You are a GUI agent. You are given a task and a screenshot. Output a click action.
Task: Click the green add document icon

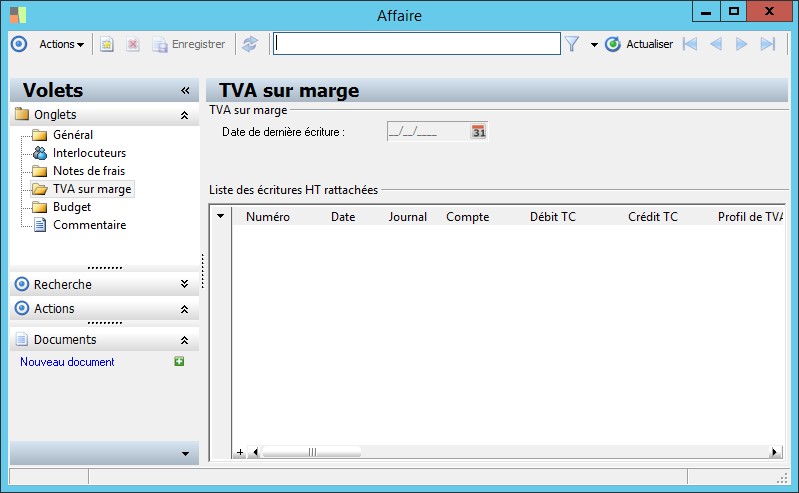[179, 361]
